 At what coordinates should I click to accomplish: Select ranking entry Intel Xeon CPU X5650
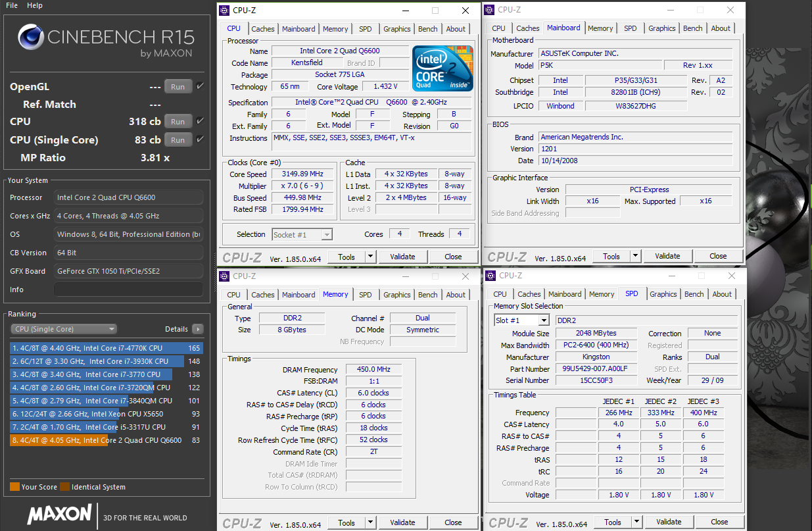tap(107, 414)
